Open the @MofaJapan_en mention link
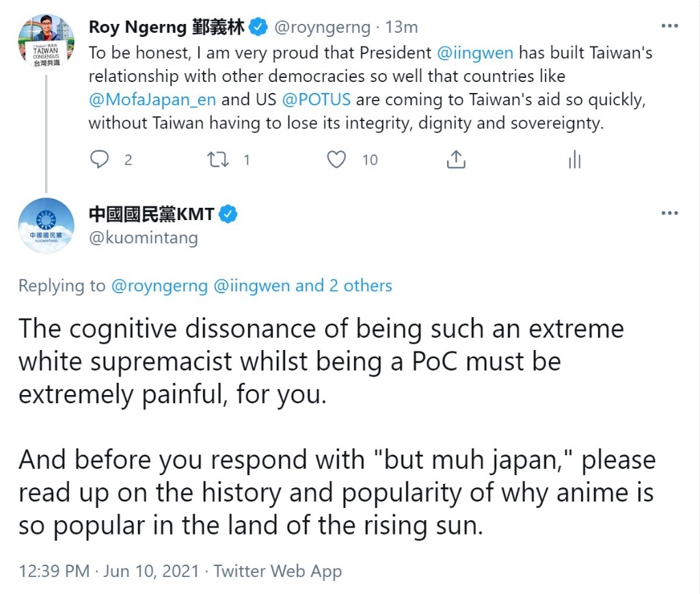Viewport: 700px width, 594px height. click(x=152, y=100)
